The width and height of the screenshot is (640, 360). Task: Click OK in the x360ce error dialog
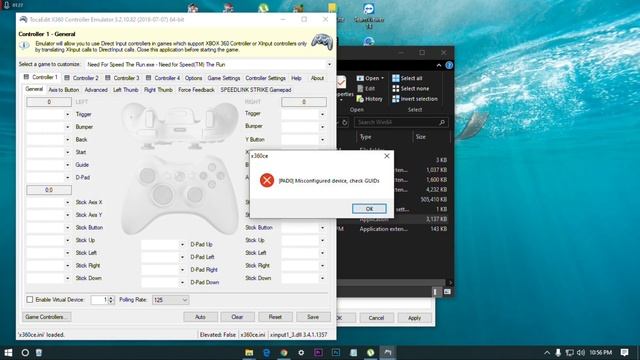coord(369,209)
